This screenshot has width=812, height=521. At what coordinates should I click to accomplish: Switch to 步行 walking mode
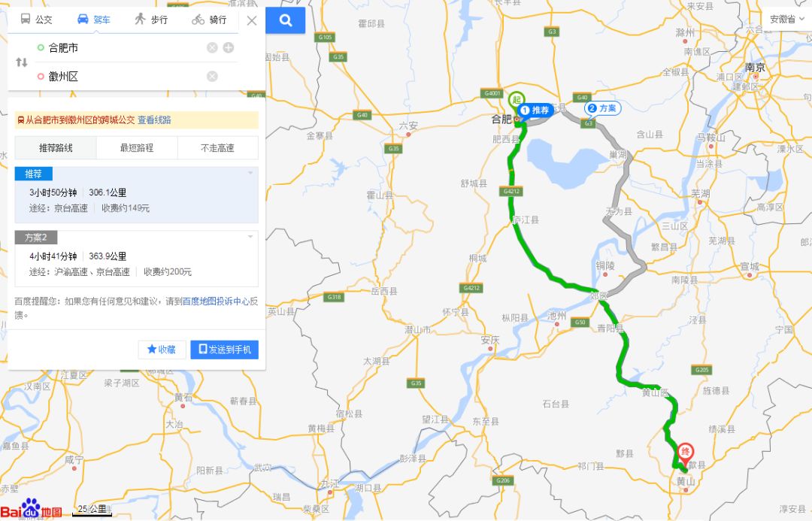[x=151, y=20]
